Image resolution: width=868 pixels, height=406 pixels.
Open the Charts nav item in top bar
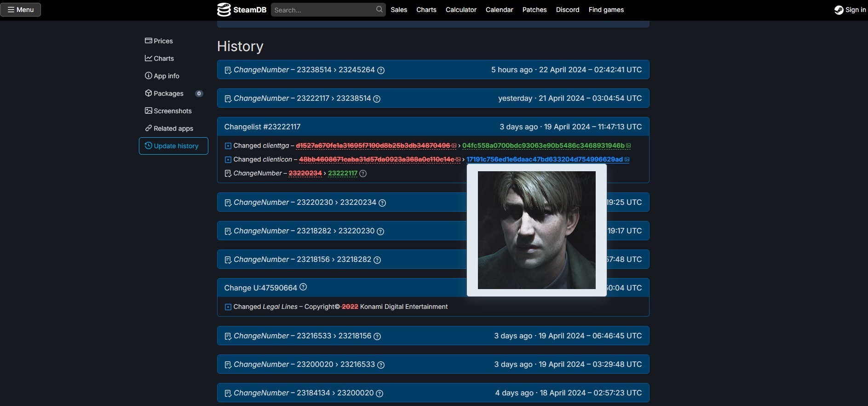point(426,10)
